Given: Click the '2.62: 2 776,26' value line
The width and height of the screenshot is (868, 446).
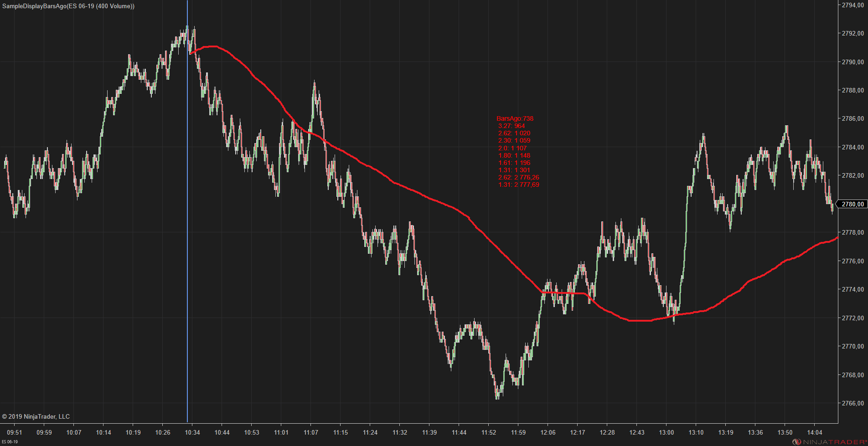Looking at the screenshot, I should pyautogui.click(x=519, y=177).
